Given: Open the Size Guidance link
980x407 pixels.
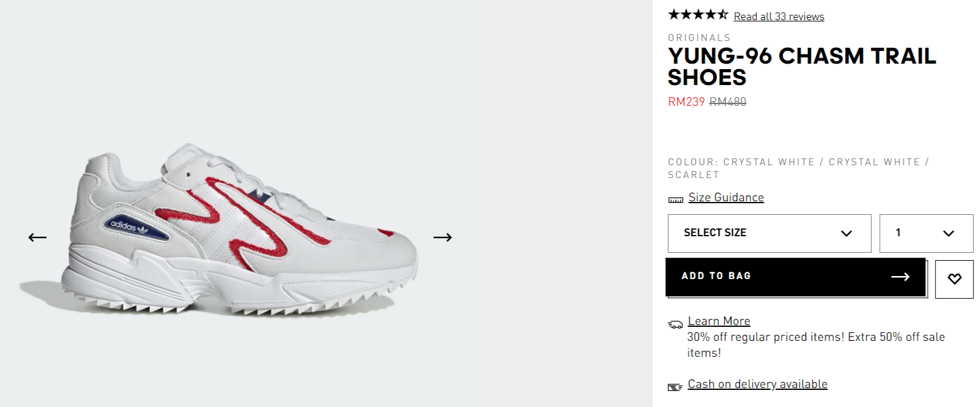Looking at the screenshot, I should [726, 198].
